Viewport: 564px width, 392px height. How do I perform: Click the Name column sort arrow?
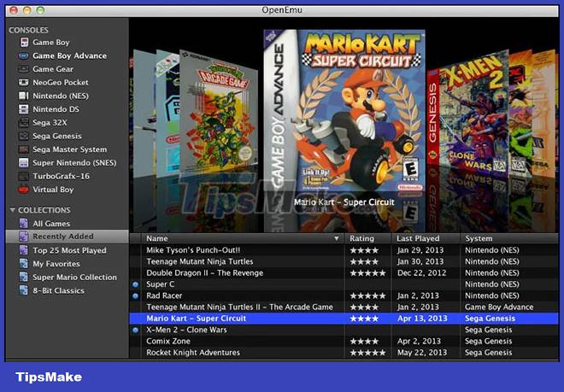point(337,238)
